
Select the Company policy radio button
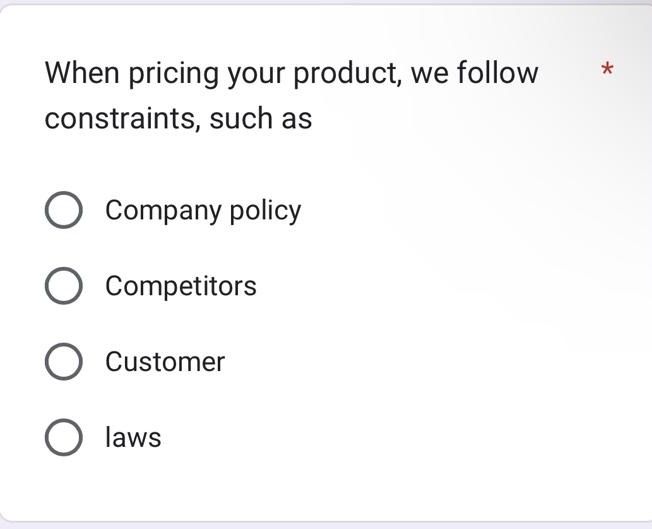[63, 210]
